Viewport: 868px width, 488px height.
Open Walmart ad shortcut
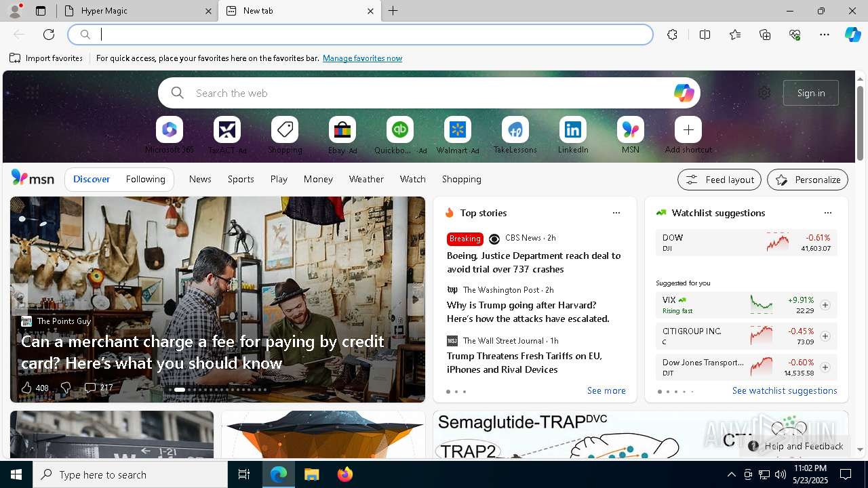458,135
